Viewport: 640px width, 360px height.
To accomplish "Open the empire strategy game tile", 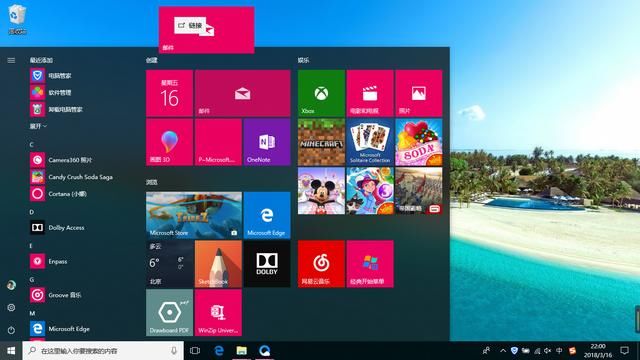I will [x=418, y=191].
